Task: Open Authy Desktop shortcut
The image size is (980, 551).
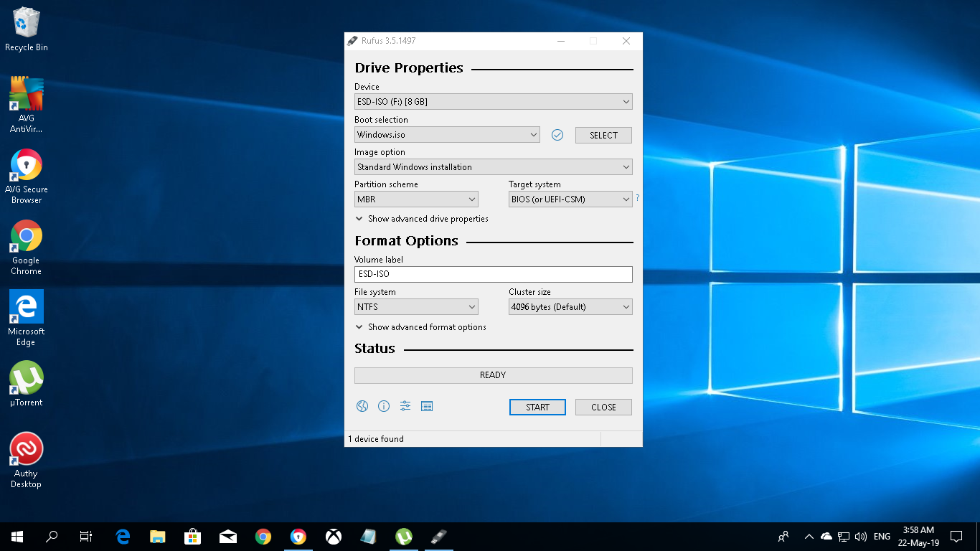Action: pos(27,461)
